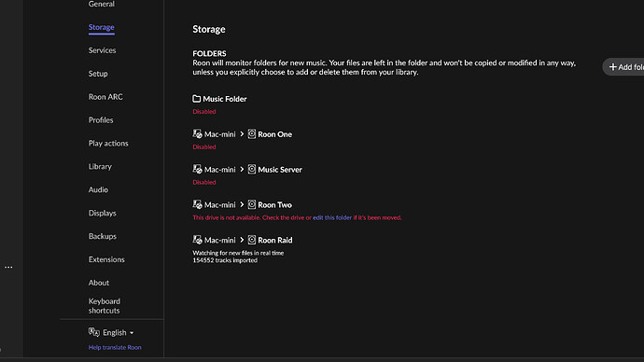The width and height of the screenshot is (644, 362).
Task: Click the chevron arrow before Music Server
Action: (x=242, y=169)
